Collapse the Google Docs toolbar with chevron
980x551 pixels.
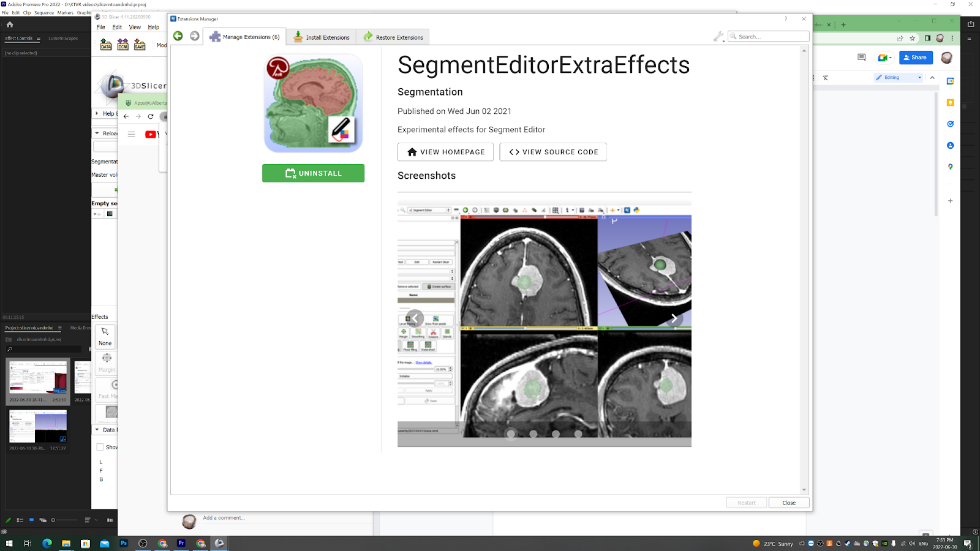click(x=932, y=78)
